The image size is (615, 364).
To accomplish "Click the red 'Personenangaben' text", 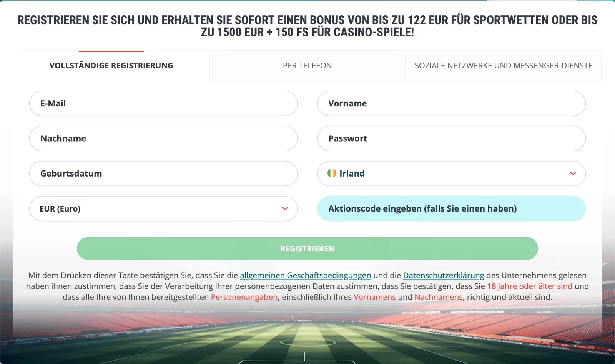I will click(244, 297).
